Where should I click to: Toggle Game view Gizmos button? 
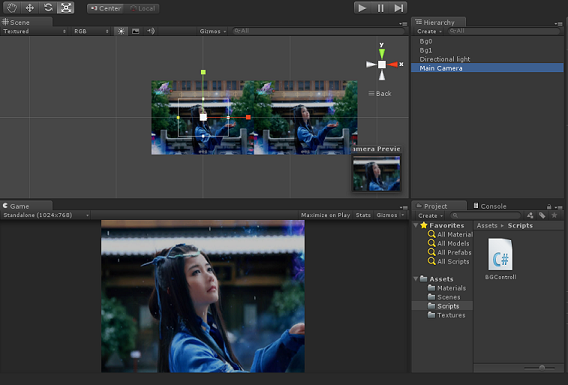[x=387, y=215]
